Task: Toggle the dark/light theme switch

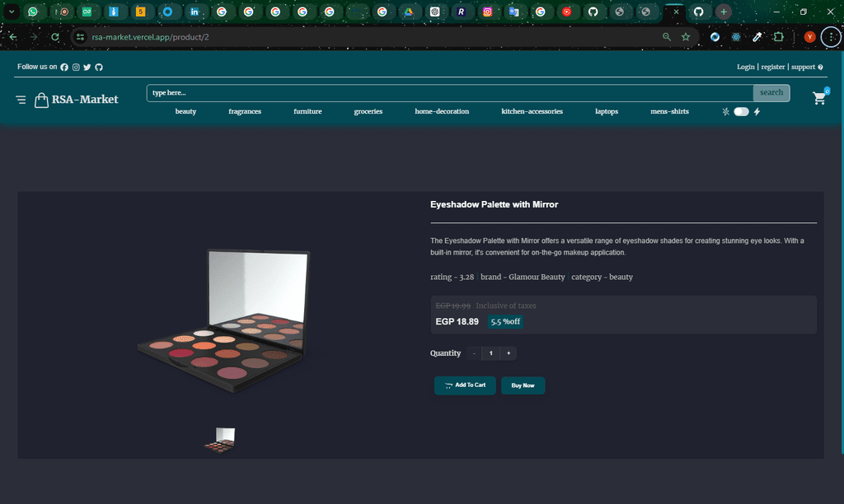Action: [x=741, y=112]
